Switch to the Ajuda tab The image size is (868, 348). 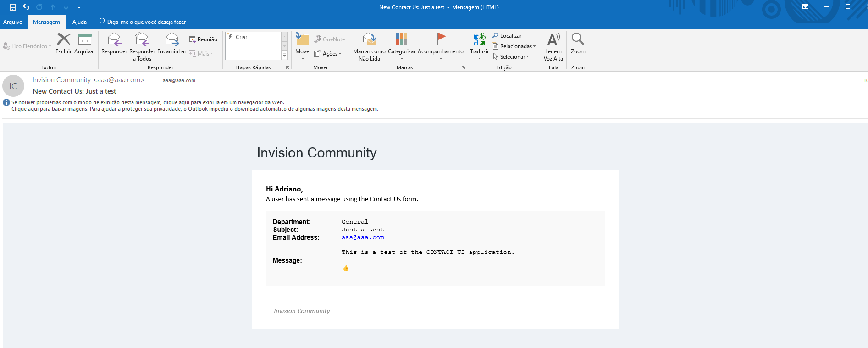(x=79, y=22)
